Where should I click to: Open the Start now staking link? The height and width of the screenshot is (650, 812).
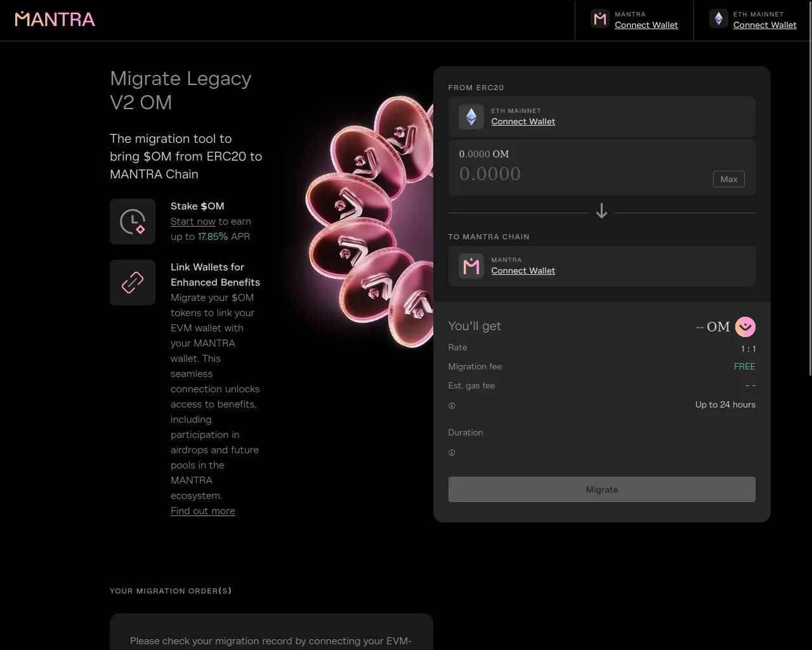click(x=193, y=222)
